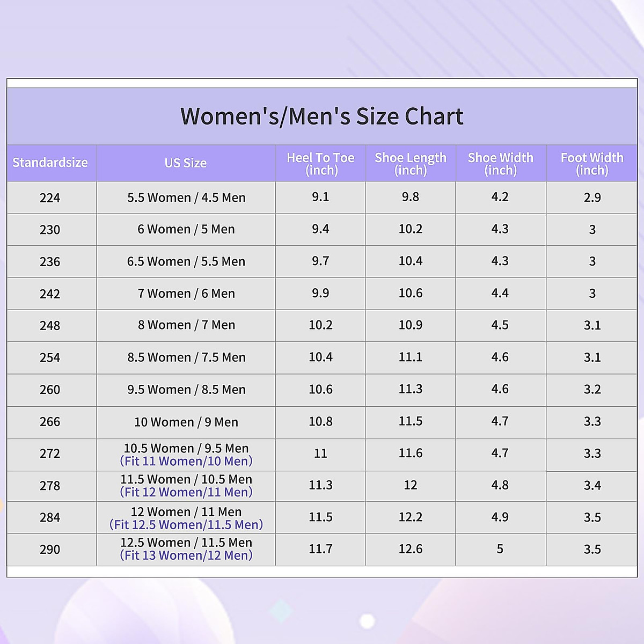This screenshot has width=644, height=644.
Task: Click the US Size column header
Action: pos(186,163)
